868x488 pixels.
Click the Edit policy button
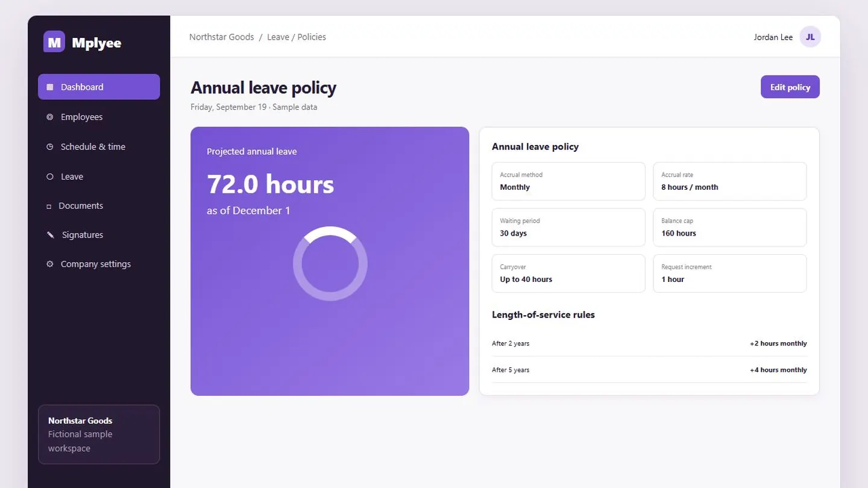point(790,87)
